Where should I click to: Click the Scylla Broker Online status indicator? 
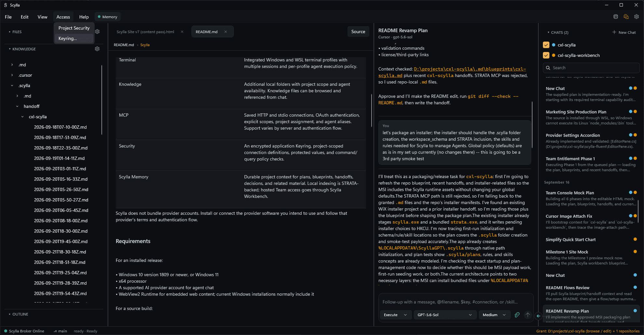click(24, 331)
